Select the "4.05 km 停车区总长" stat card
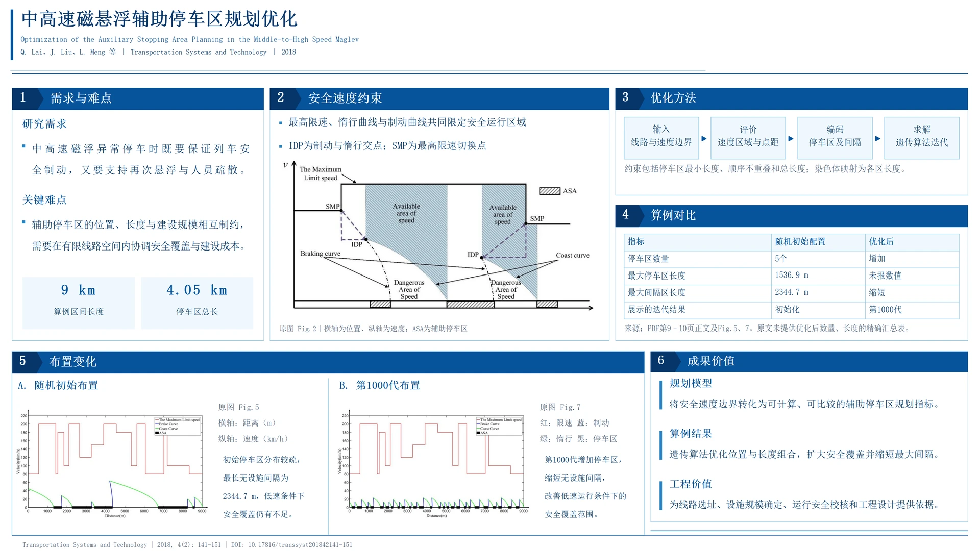980x551 pixels. coord(197,303)
